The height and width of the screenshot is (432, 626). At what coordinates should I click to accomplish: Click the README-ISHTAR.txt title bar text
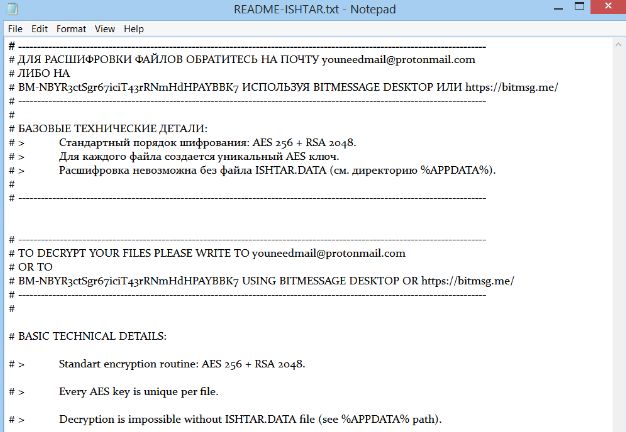[312, 9]
